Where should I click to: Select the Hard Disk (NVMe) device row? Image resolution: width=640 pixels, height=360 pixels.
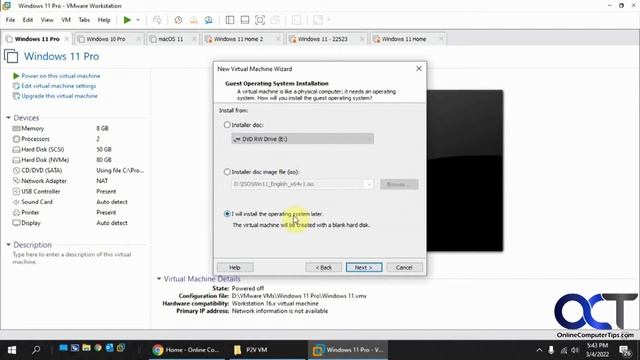[78, 160]
